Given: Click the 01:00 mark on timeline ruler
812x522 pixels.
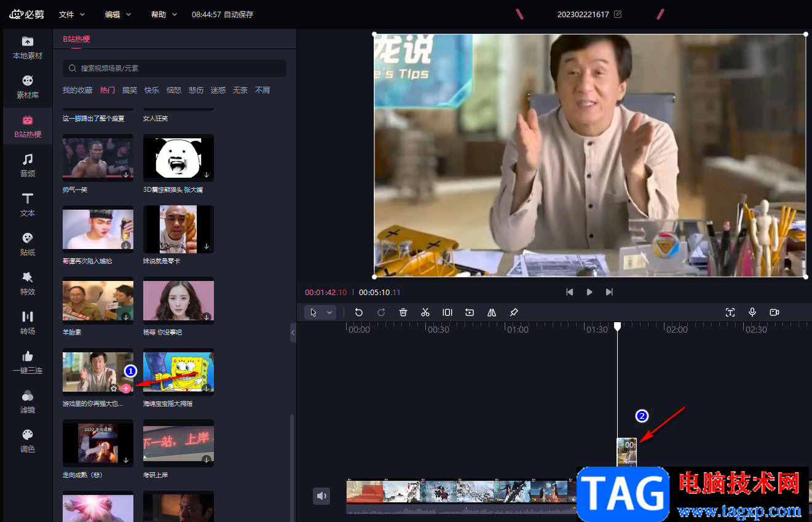Looking at the screenshot, I should [x=518, y=330].
